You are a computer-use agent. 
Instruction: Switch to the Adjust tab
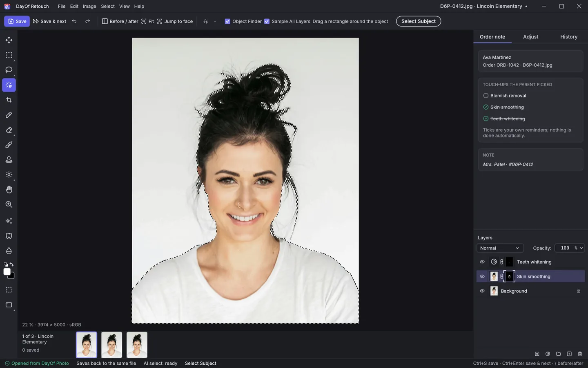pyautogui.click(x=531, y=37)
